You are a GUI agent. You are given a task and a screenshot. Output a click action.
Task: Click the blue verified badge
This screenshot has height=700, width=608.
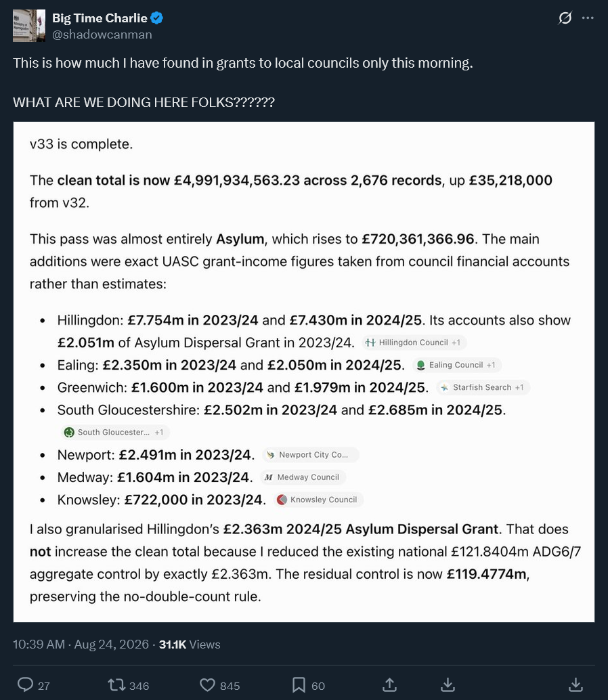(x=156, y=18)
